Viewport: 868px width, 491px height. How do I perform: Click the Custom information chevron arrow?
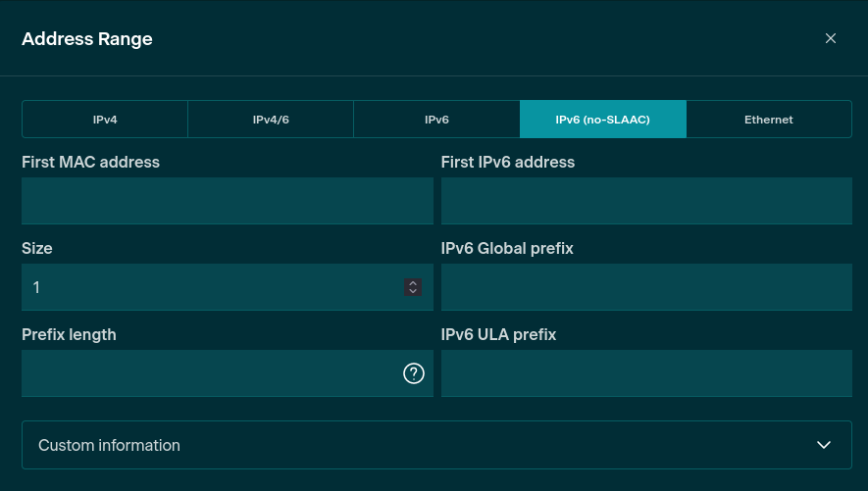click(x=824, y=445)
